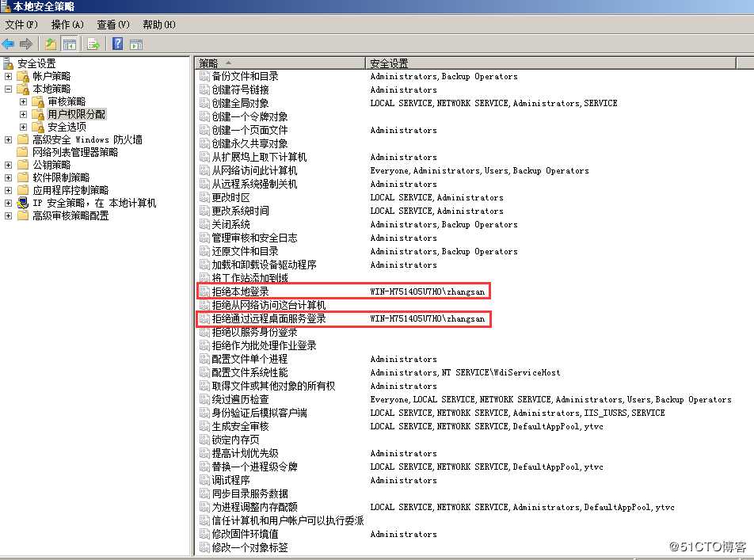754x560 pixels.
Task: Select the 还原文件和目录 policy
Action: [245, 251]
